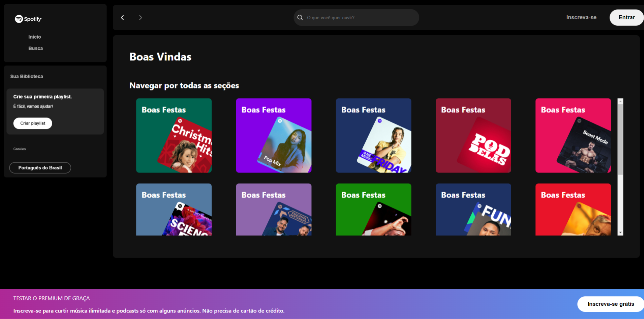This screenshot has width=644, height=319.
Task: Open the Pod Delas card
Action: coord(473,136)
